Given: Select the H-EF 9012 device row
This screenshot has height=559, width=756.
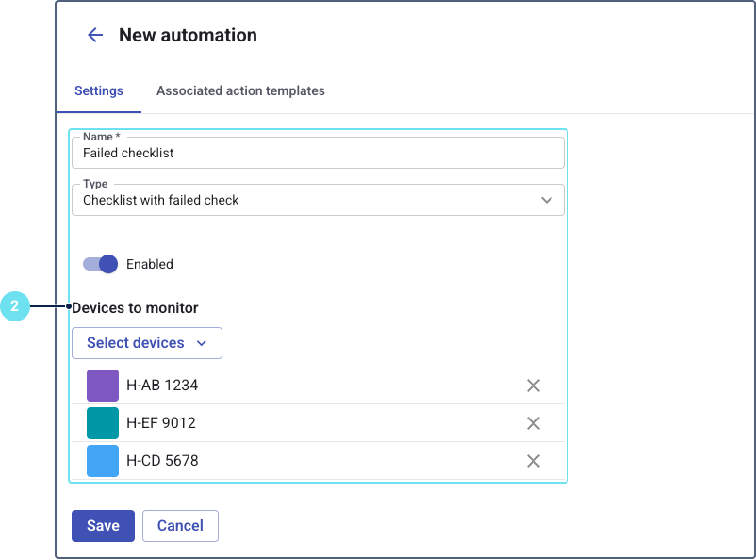Looking at the screenshot, I should pyautogui.click(x=311, y=423).
